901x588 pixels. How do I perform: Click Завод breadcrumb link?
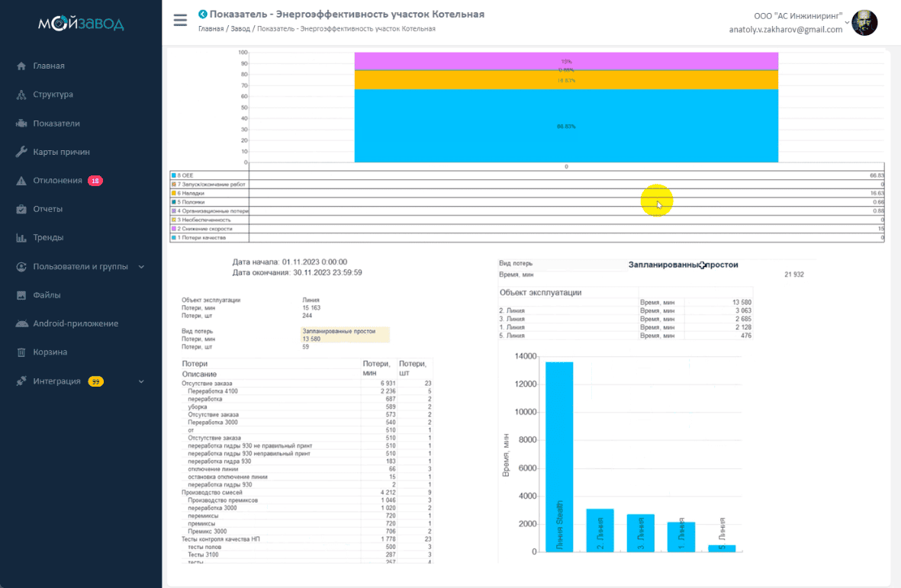click(x=240, y=29)
